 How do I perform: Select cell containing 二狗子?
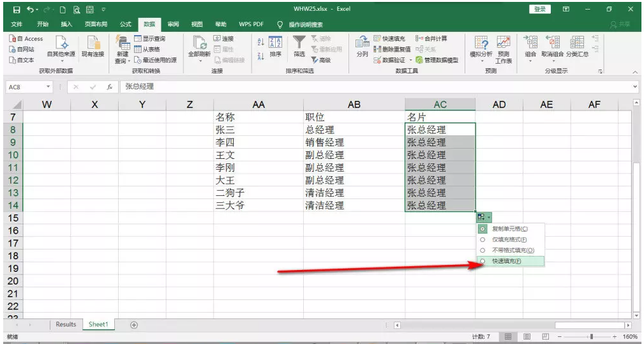[x=258, y=193]
